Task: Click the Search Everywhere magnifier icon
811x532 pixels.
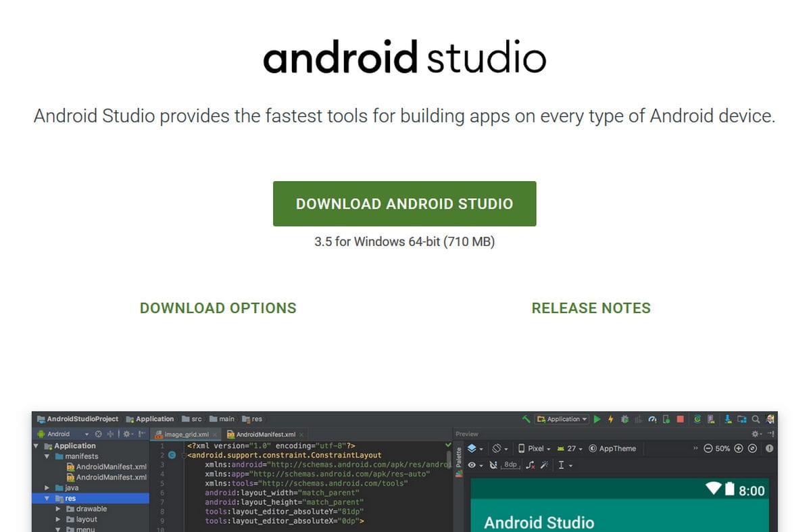Action: 756,419
